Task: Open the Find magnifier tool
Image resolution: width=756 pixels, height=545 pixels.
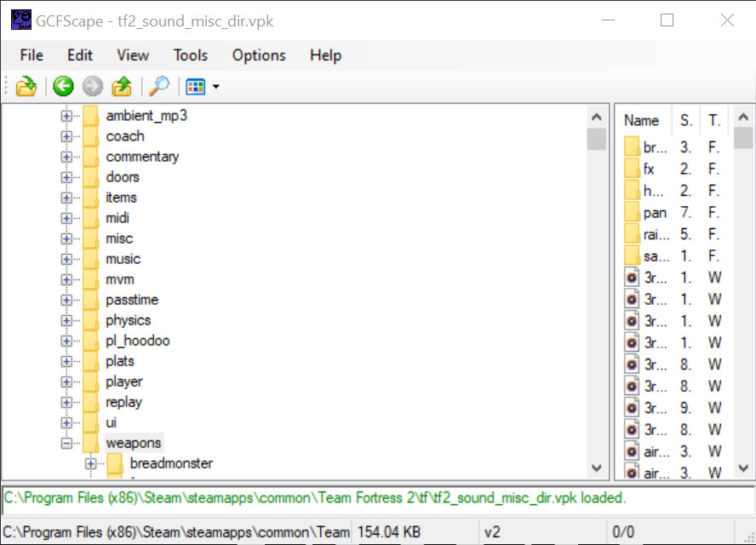Action: [158, 86]
